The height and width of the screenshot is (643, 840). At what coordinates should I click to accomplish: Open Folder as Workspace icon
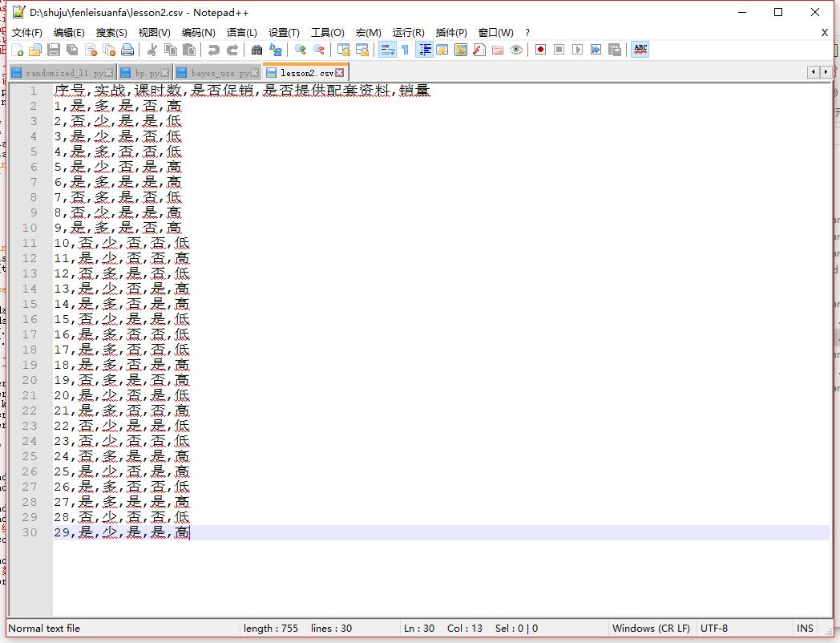pos(498,50)
